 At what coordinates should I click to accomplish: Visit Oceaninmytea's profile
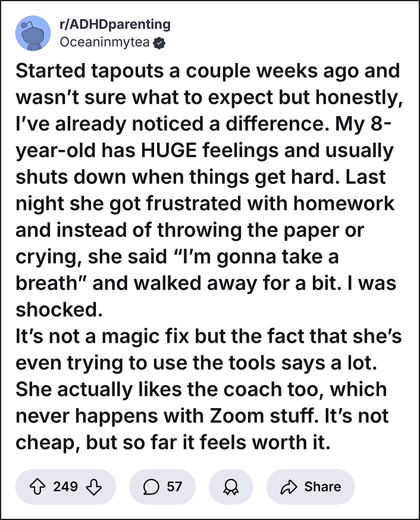tap(105, 42)
